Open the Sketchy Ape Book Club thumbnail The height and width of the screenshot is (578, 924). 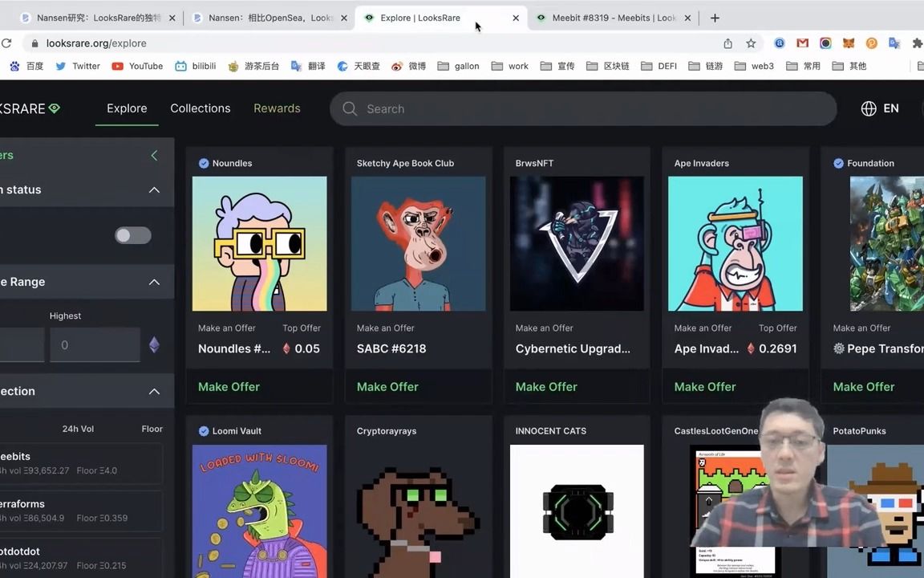[419, 243]
